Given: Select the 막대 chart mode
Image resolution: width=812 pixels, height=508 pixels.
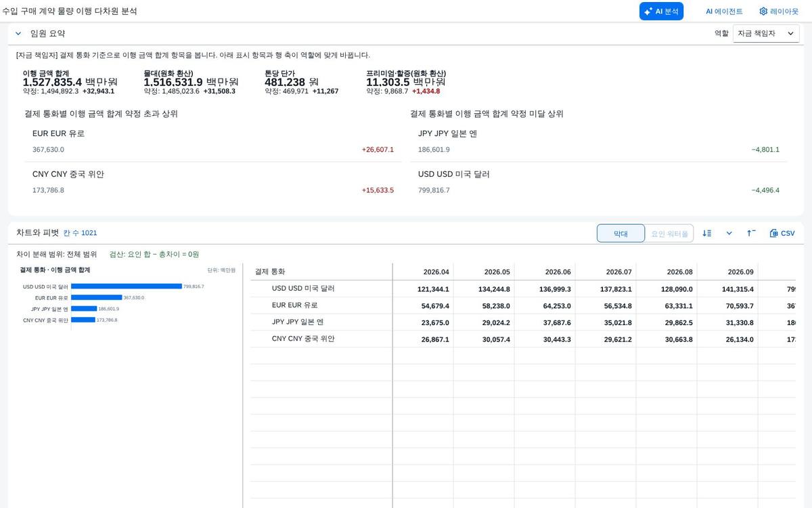Looking at the screenshot, I should pyautogui.click(x=621, y=233).
